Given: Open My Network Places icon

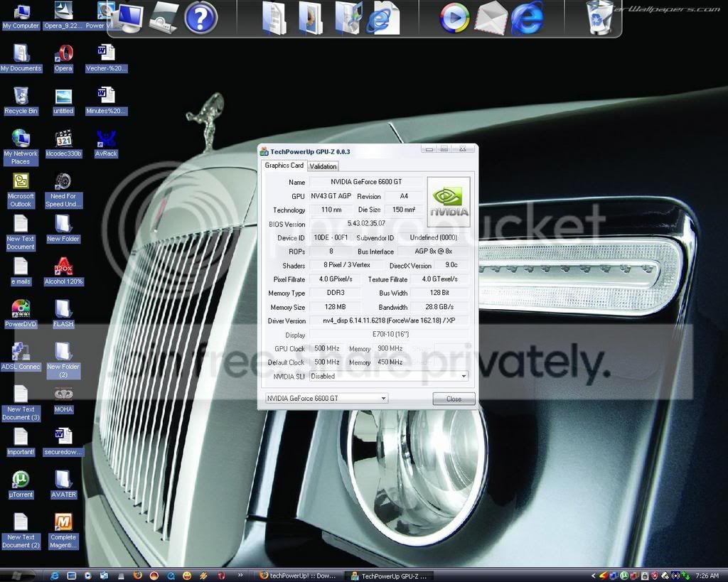Looking at the screenshot, I should tap(21, 147).
